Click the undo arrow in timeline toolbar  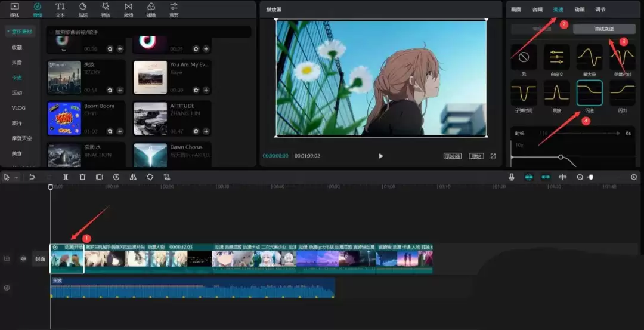(32, 177)
